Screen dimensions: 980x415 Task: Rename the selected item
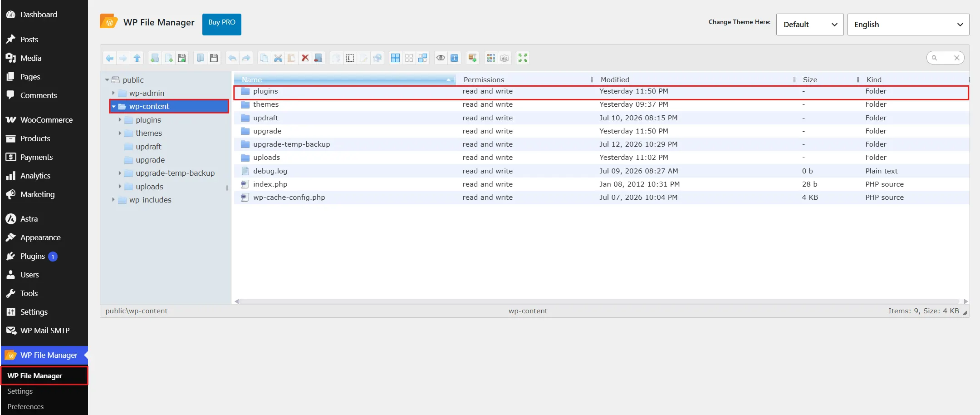pos(350,58)
